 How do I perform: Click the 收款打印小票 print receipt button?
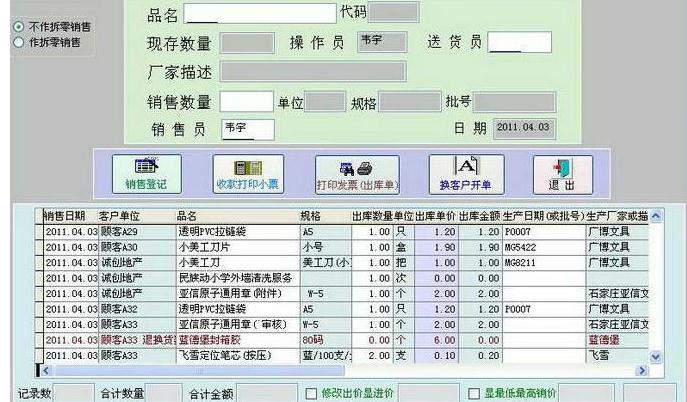(x=248, y=174)
